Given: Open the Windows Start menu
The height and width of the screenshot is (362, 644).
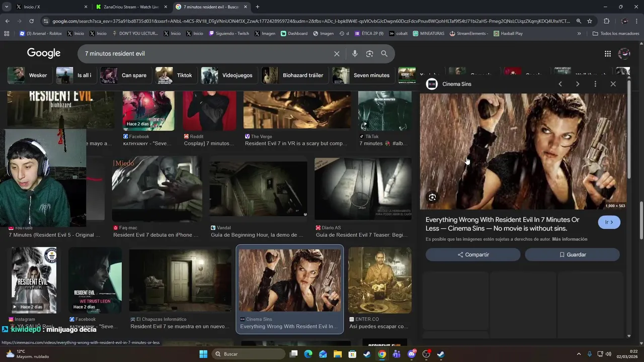Looking at the screenshot, I should pyautogui.click(x=203, y=354).
